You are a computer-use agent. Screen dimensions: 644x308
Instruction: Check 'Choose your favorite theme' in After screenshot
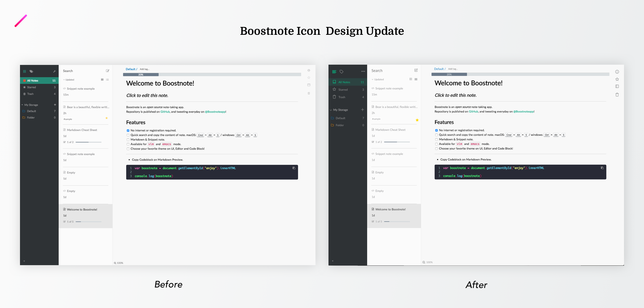pos(437,149)
